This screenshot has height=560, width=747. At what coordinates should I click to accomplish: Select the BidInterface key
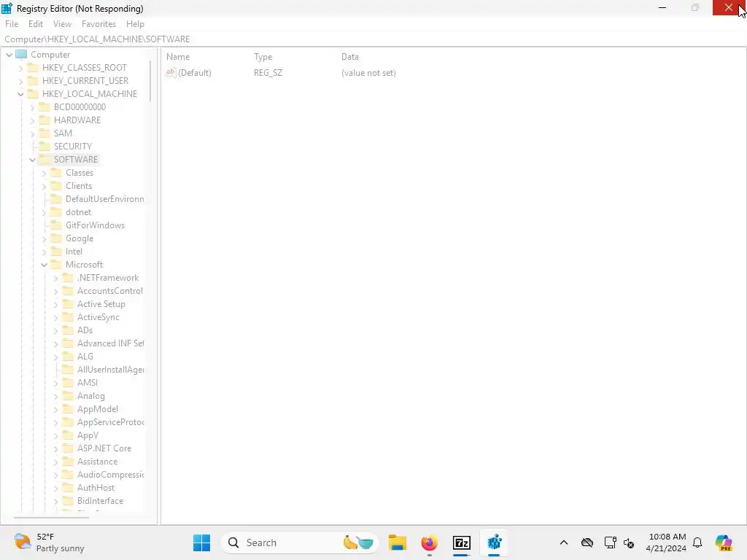click(x=100, y=500)
